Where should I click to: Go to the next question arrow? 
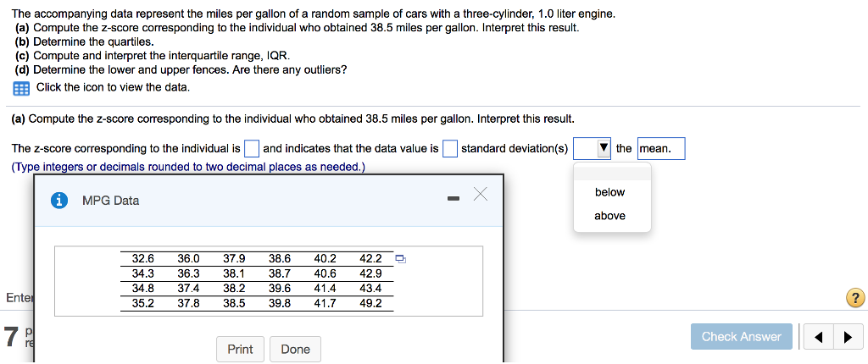click(x=848, y=337)
